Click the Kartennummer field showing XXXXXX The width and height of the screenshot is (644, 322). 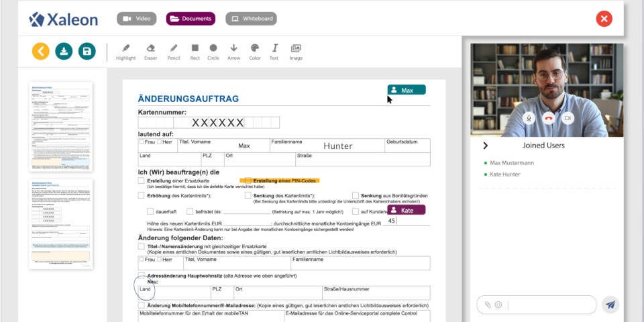(209, 122)
